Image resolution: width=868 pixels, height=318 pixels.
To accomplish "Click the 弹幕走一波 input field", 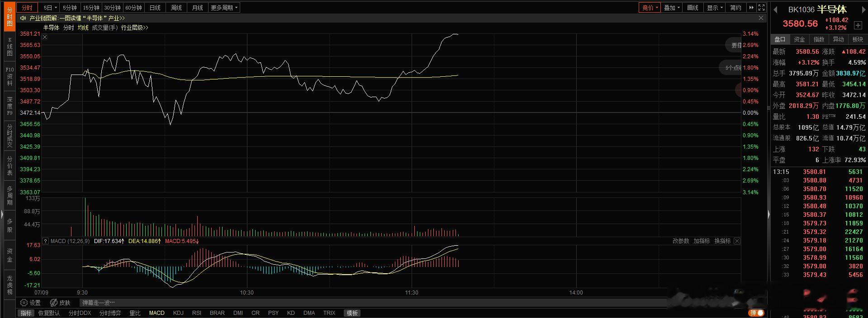I will [x=373, y=303].
